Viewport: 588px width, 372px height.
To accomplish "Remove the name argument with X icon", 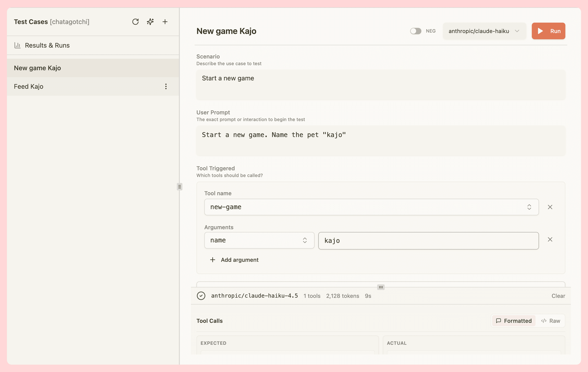I will point(550,239).
